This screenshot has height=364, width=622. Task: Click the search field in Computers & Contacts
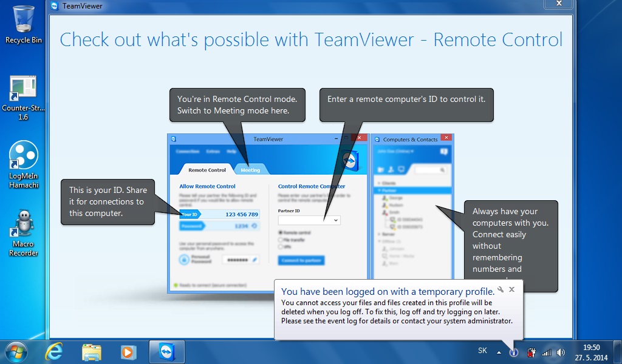tap(430, 170)
